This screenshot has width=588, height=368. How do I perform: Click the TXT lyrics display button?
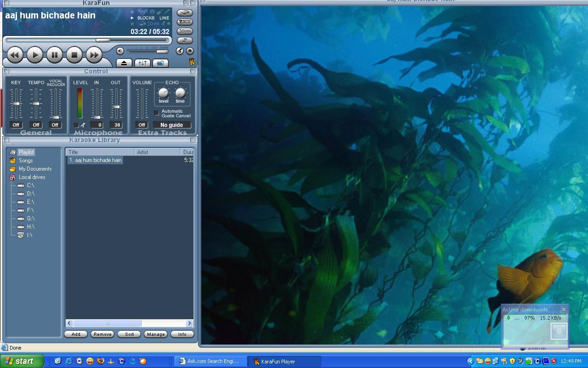[x=185, y=22]
